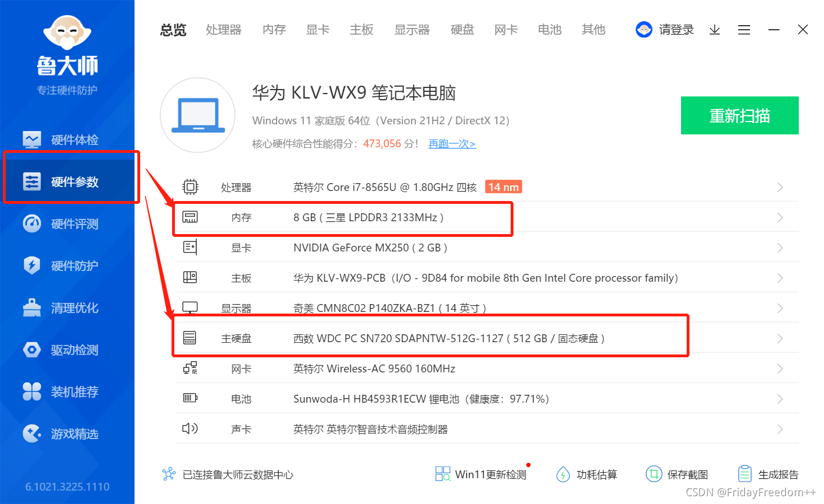824x504 pixels.
Task: Click the 鲁大师 logo at top
Action: pos(67,45)
